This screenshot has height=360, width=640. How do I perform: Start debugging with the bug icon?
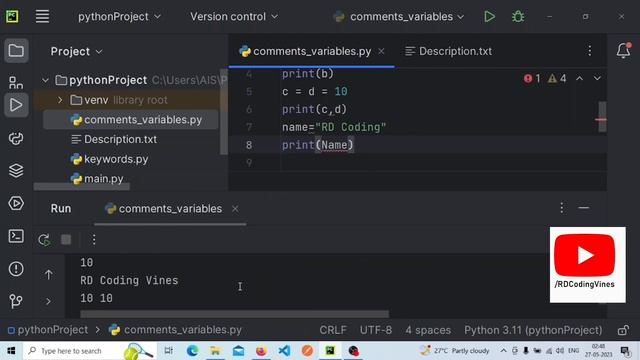[x=518, y=17]
